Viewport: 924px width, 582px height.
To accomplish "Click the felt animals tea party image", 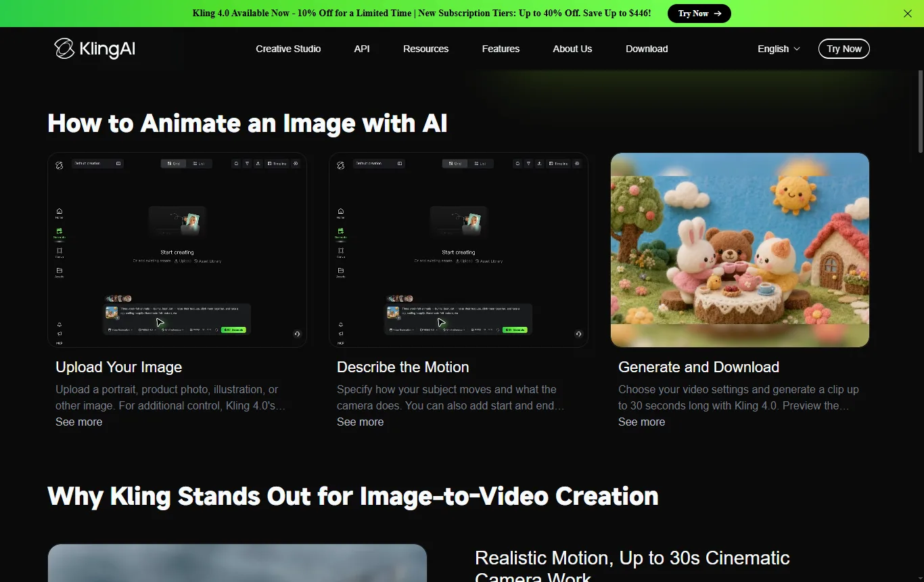I will click(x=740, y=250).
